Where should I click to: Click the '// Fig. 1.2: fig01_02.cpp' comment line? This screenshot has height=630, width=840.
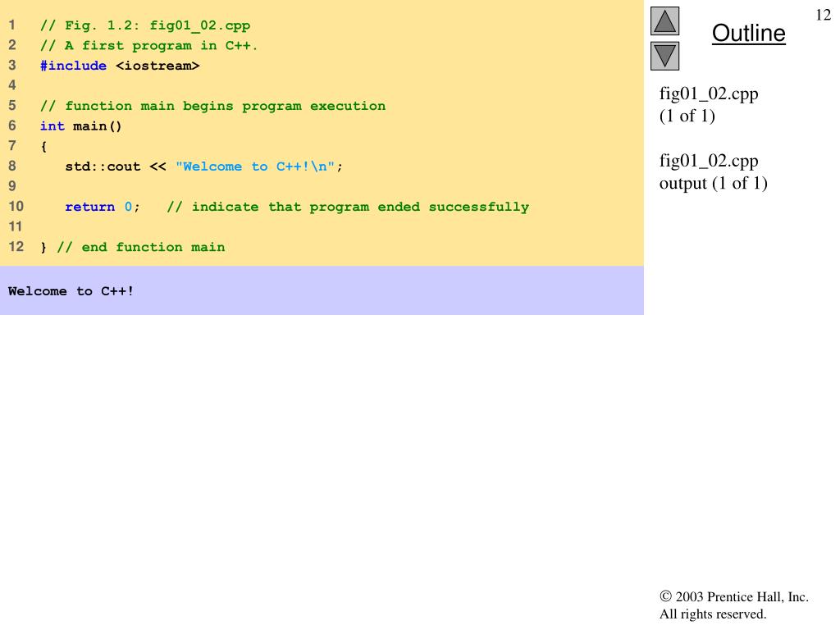click(x=145, y=25)
